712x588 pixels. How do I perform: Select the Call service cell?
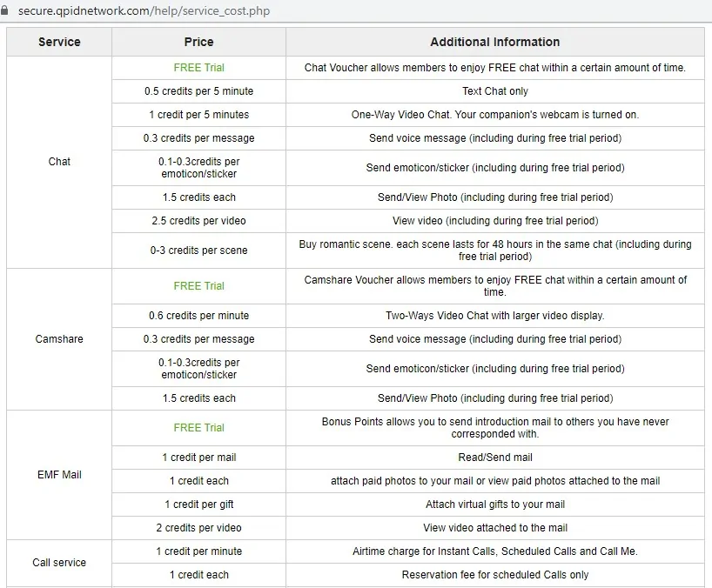[59, 563]
